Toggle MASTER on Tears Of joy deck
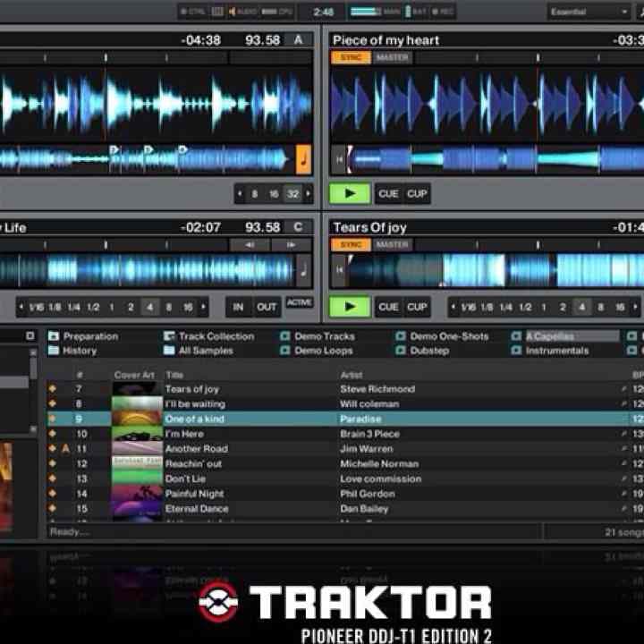This screenshot has width=644, height=644. point(393,245)
